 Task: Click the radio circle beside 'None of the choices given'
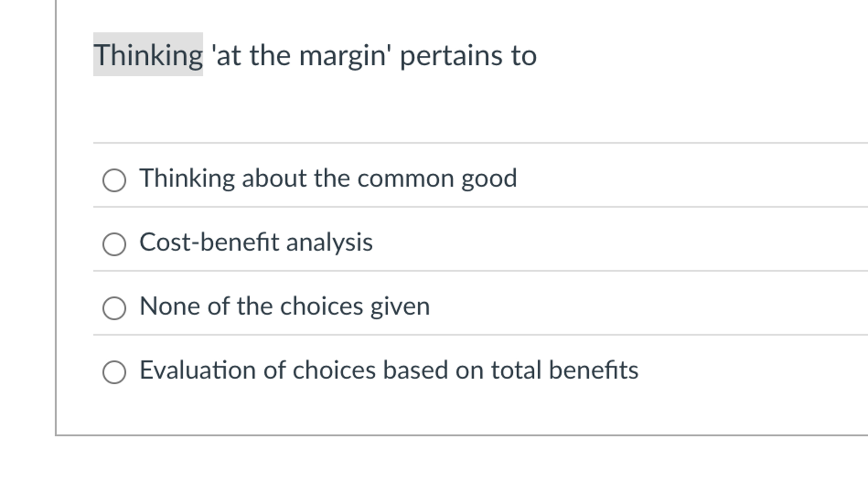click(x=115, y=307)
